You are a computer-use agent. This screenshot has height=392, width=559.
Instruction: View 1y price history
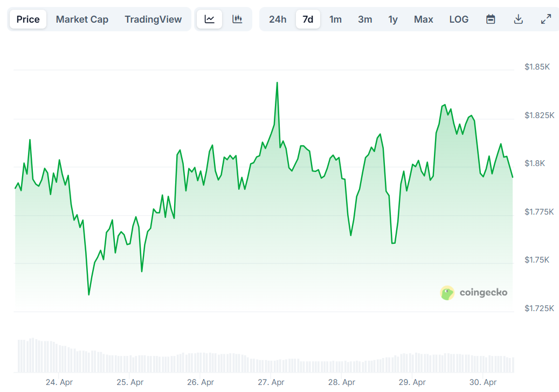click(x=393, y=19)
